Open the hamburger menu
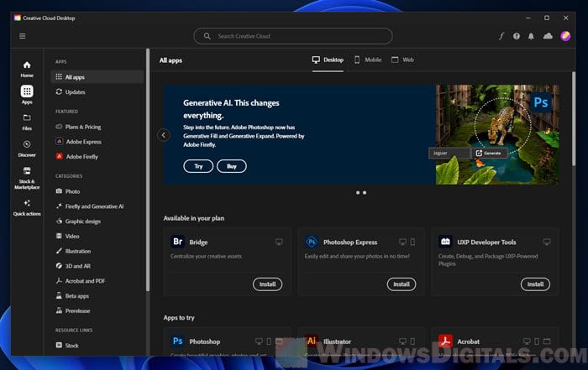588x370 pixels. pyautogui.click(x=23, y=36)
